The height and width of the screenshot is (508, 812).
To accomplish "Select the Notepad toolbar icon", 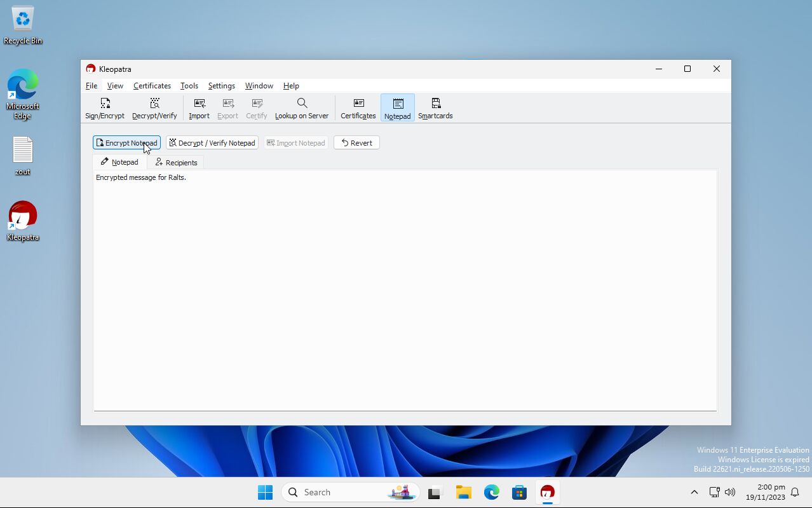I will coord(397,107).
